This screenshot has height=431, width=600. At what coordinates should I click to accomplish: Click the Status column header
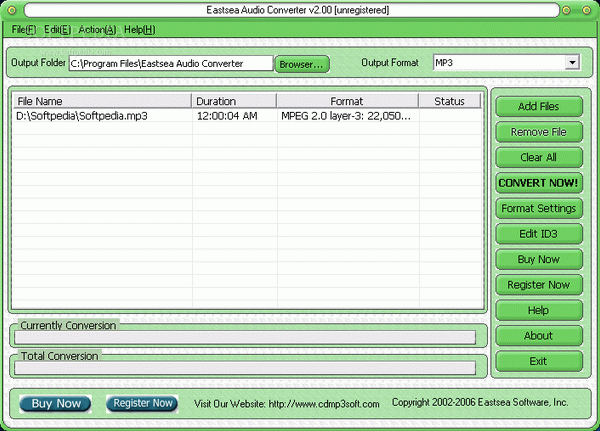click(450, 101)
